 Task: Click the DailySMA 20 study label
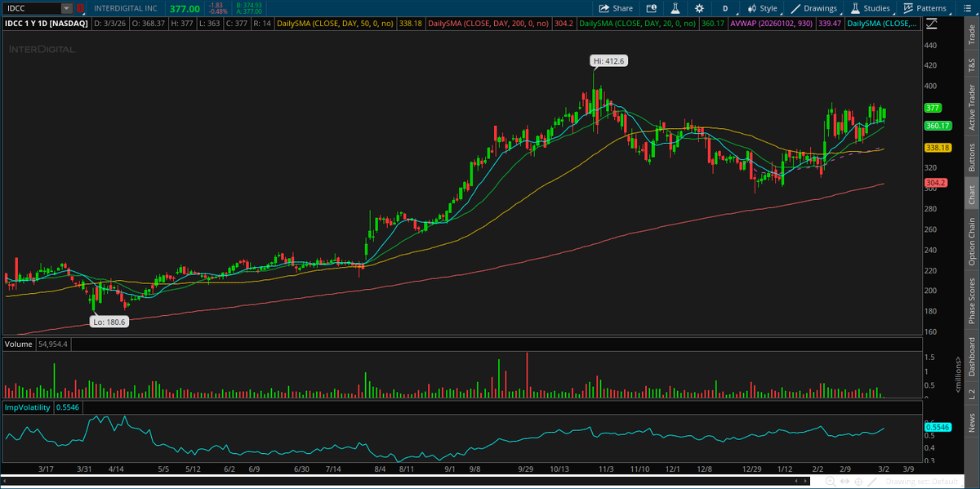click(x=638, y=24)
